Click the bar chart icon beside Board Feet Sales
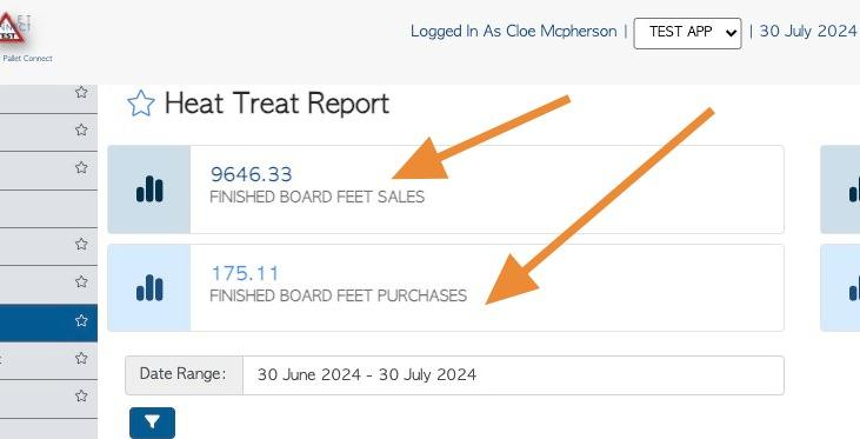The width and height of the screenshot is (860, 439). tap(149, 189)
